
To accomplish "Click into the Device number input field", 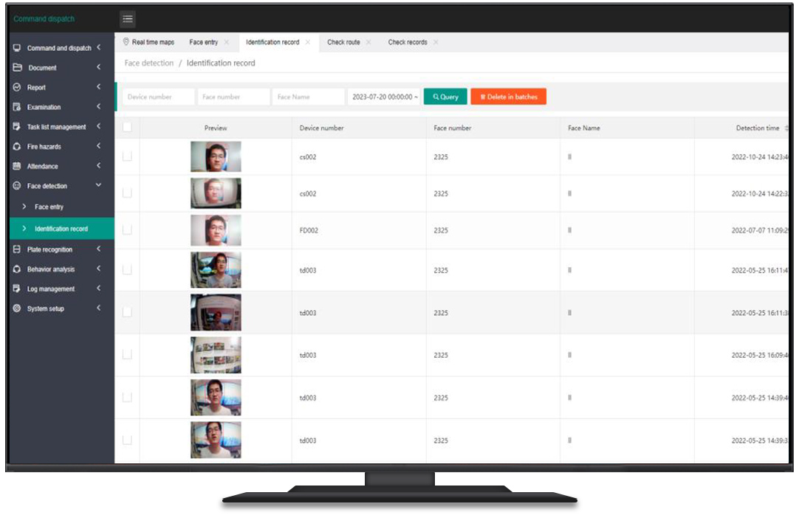I will (x=156, y=97).
